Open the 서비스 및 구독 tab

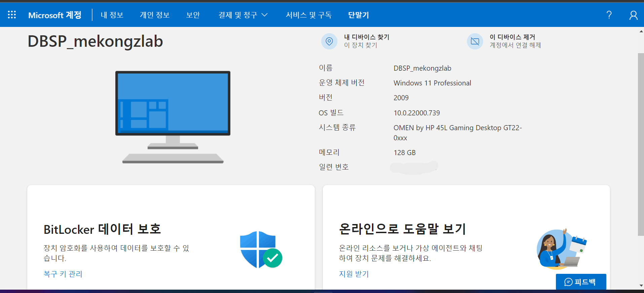309,15
